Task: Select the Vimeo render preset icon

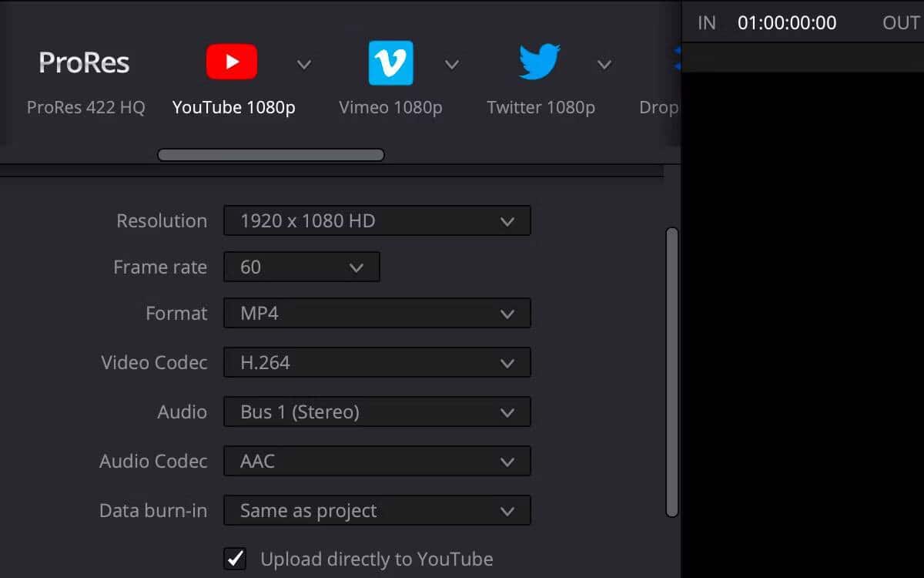Action: click(391, 62)
